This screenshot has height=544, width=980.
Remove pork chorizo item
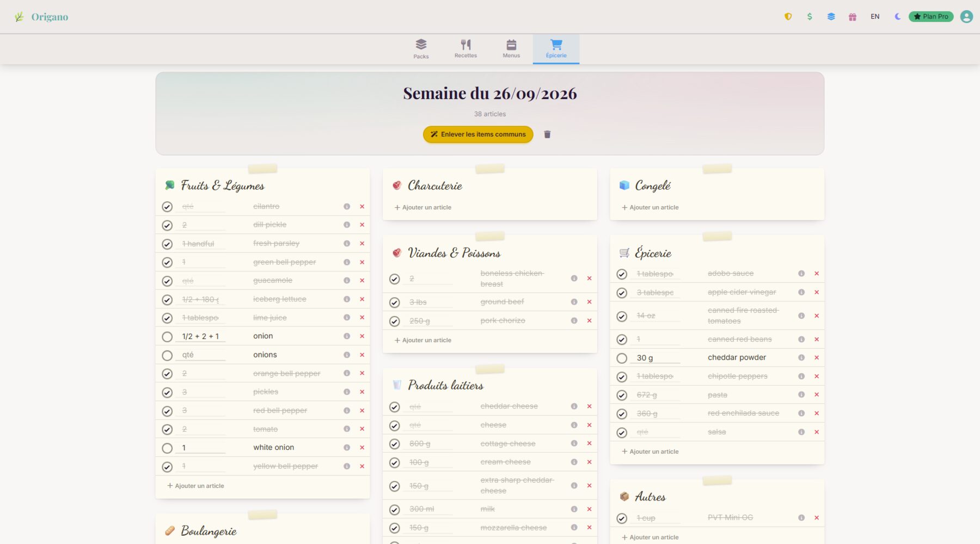pyautogui.click(x=589, y=321)
